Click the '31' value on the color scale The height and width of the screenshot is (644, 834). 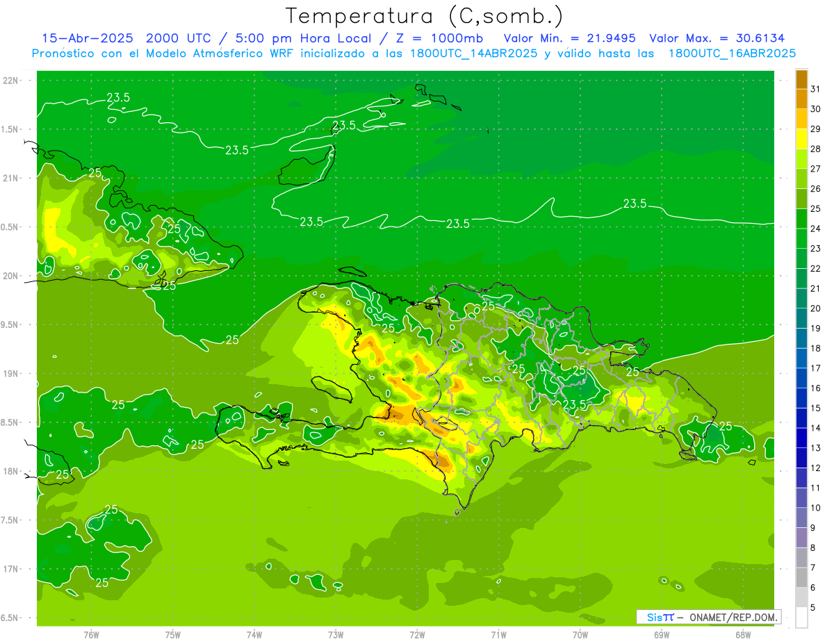point(815,89)
